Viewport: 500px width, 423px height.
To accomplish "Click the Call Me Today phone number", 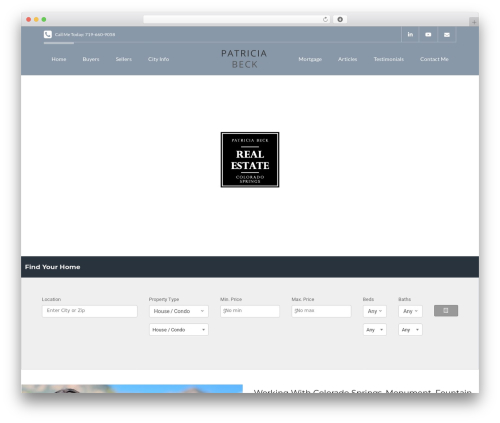I will pos(85,34).
